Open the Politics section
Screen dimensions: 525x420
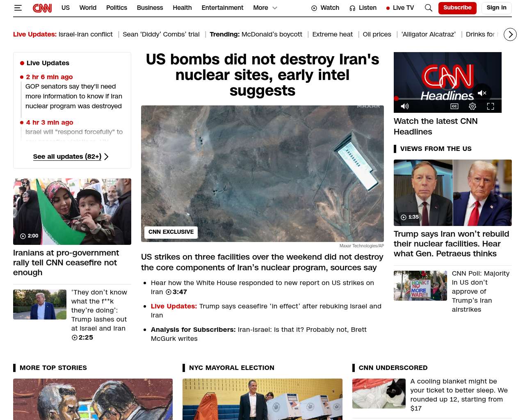coord(116,8)
